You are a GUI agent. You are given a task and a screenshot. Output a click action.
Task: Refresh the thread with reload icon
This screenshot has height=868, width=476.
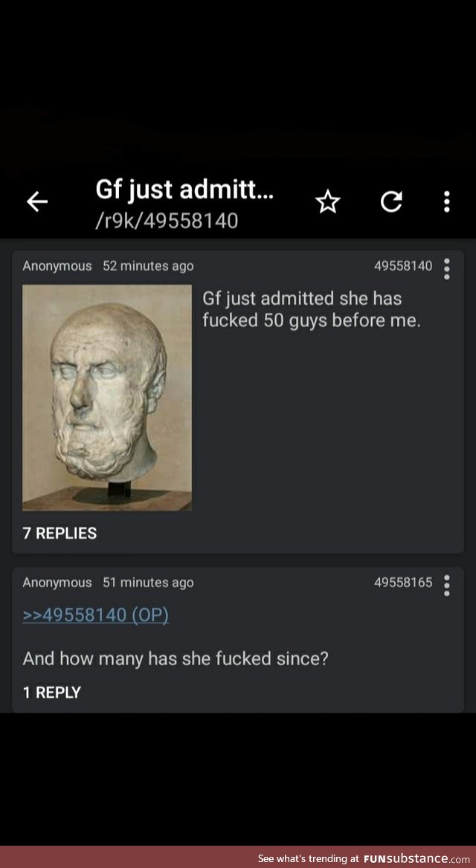[391, 202]
